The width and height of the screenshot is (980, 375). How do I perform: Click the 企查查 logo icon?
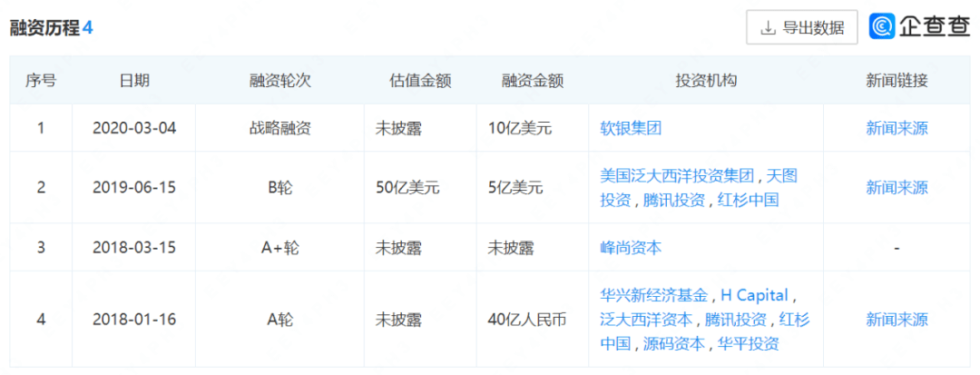[883, 27]
